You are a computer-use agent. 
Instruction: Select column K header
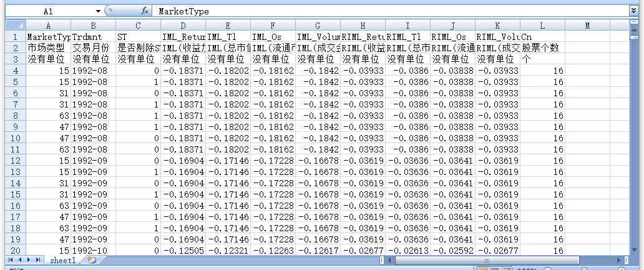[x=498, y=26]
